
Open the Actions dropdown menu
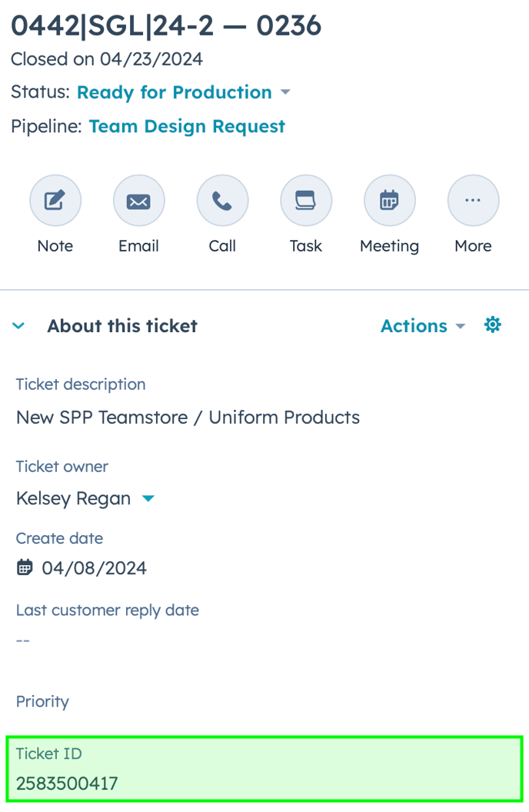click(423, 326)
